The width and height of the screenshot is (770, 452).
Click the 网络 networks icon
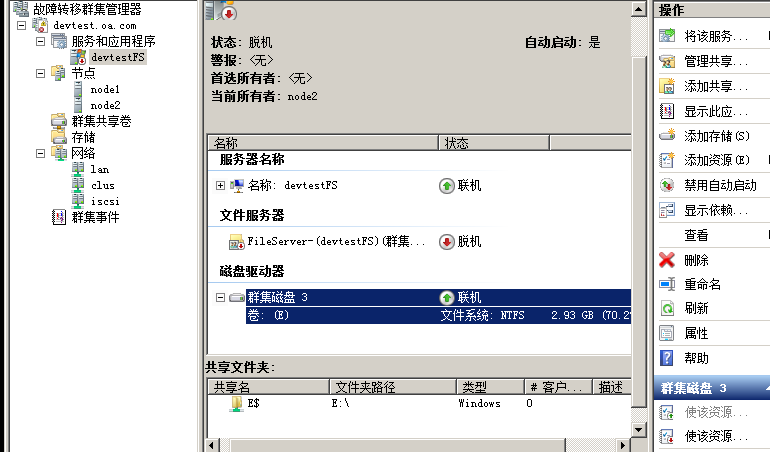(59, 153)
